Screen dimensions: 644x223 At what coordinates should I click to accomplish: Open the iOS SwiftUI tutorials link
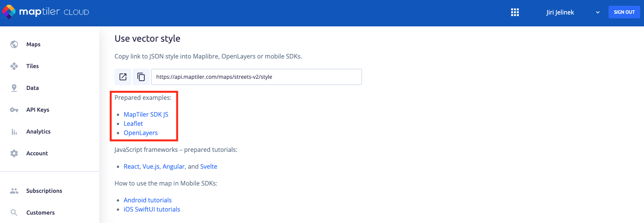coord(152,209)
